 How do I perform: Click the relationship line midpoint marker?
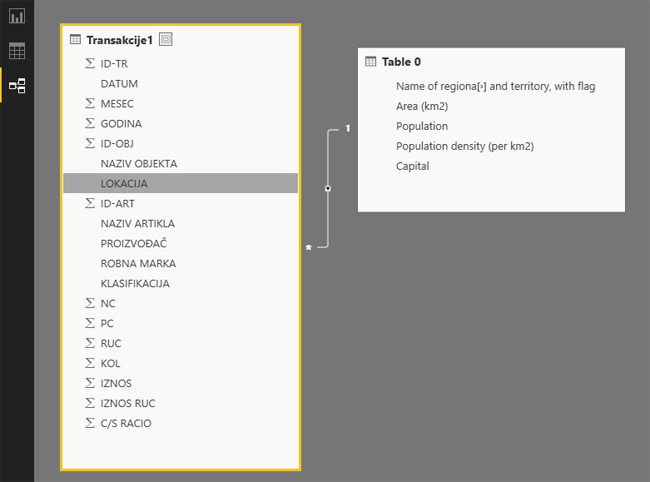click(x=328, y=188)
